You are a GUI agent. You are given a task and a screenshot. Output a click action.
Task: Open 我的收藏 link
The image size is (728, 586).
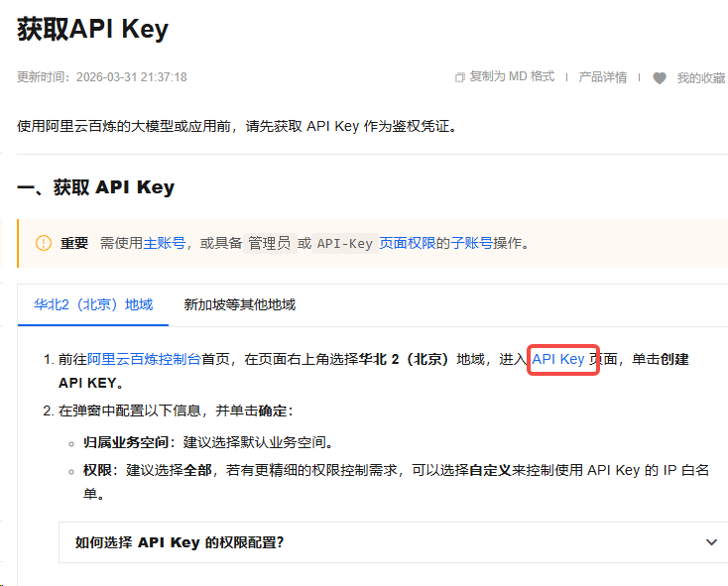701,78
